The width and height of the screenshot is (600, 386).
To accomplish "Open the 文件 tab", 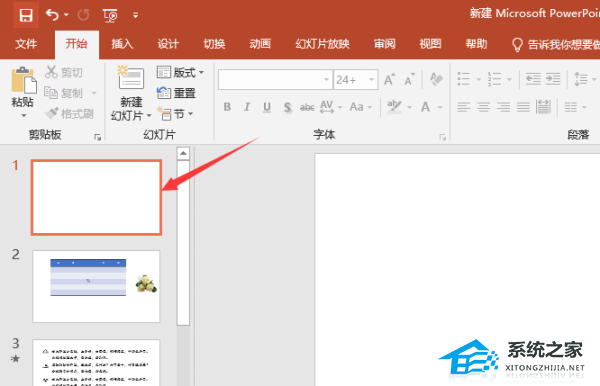I will (26, 44).
